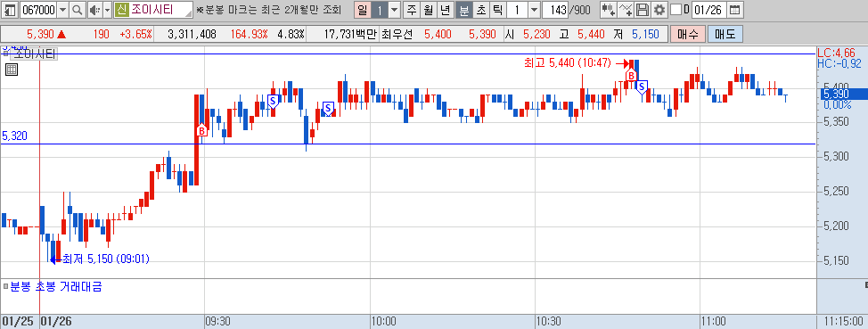Switch to the 주 (weekly) chart period
This screenshot has height=329, width=868.
[412, 10]
